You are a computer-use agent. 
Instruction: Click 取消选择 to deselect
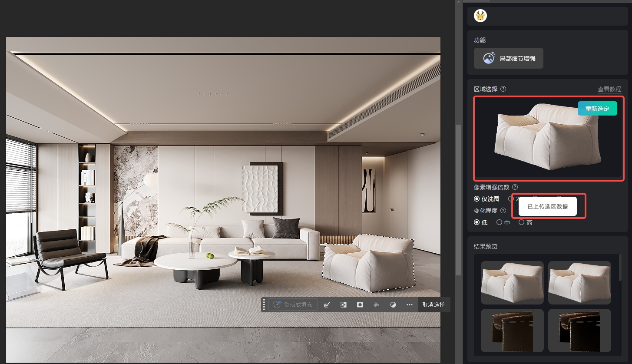coord(433,304)
